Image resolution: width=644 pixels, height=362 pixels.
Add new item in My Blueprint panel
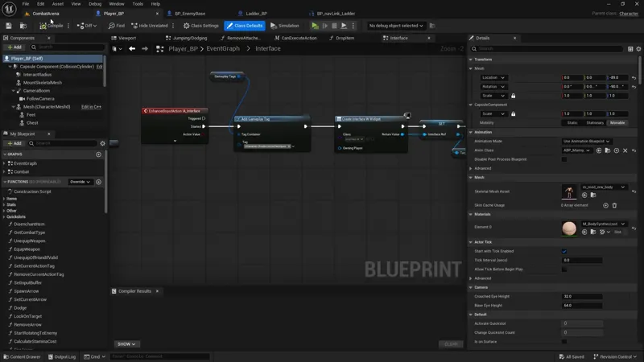click(14, 143)
